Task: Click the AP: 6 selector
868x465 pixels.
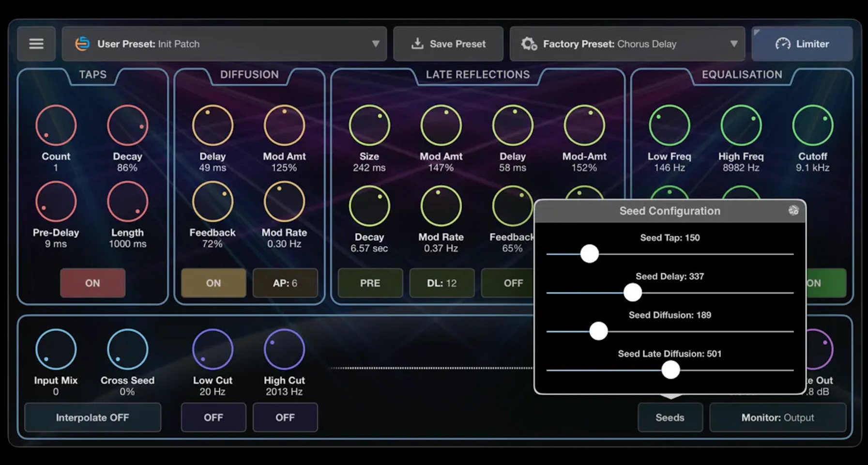Action: pyautogui.click(x=285, y=283)
